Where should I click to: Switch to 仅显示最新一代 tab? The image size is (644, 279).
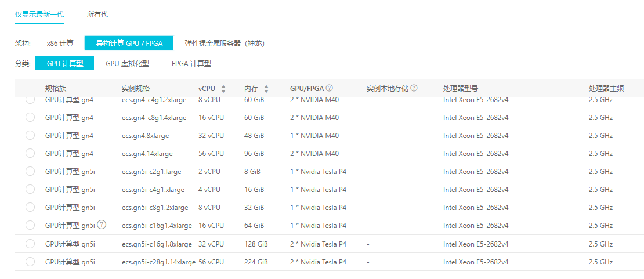tap(39, 15)
